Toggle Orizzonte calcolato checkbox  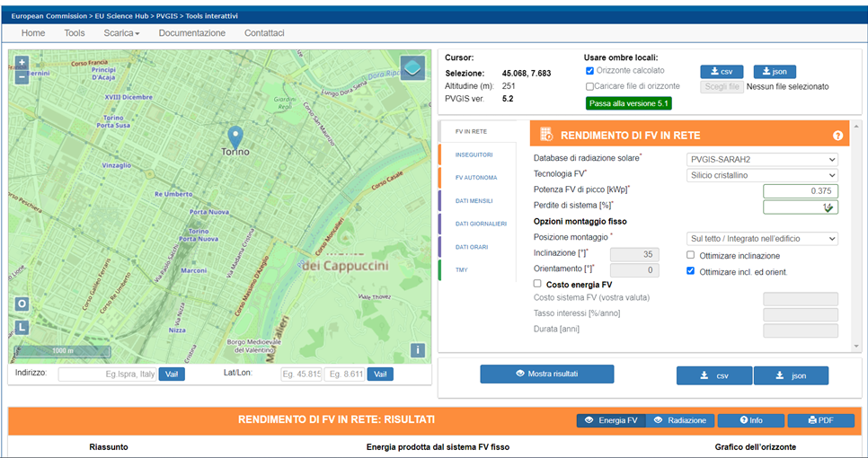click(589, 71)
